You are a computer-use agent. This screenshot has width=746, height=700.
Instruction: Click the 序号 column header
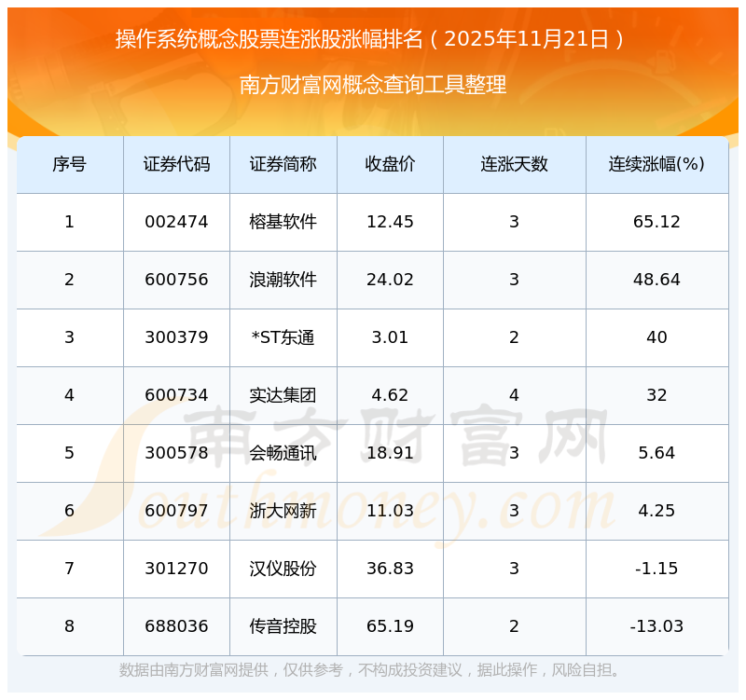(69, 164)
